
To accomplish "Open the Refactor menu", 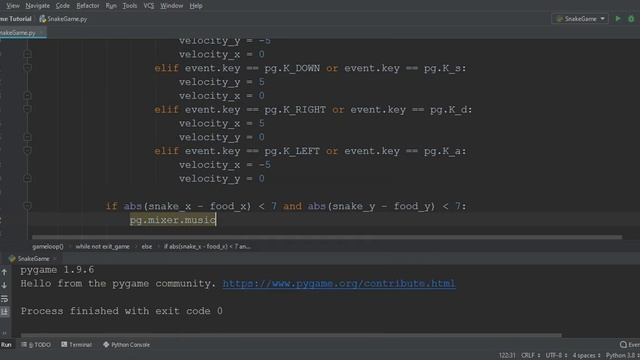I will pos(88,6).
